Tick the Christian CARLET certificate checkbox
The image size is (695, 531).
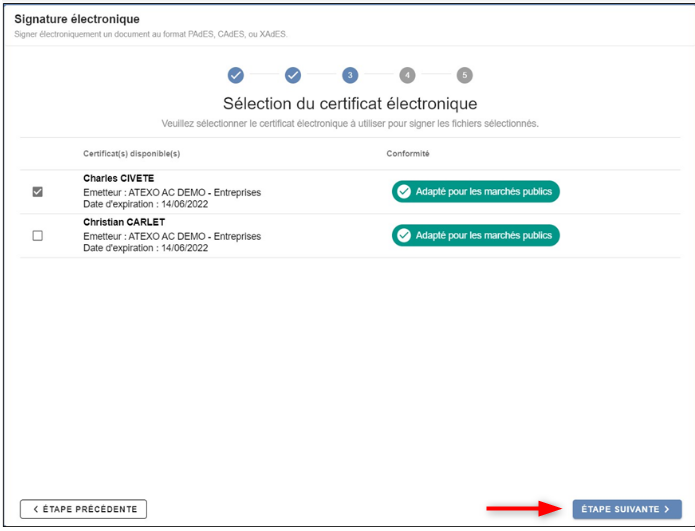(38, 236)
